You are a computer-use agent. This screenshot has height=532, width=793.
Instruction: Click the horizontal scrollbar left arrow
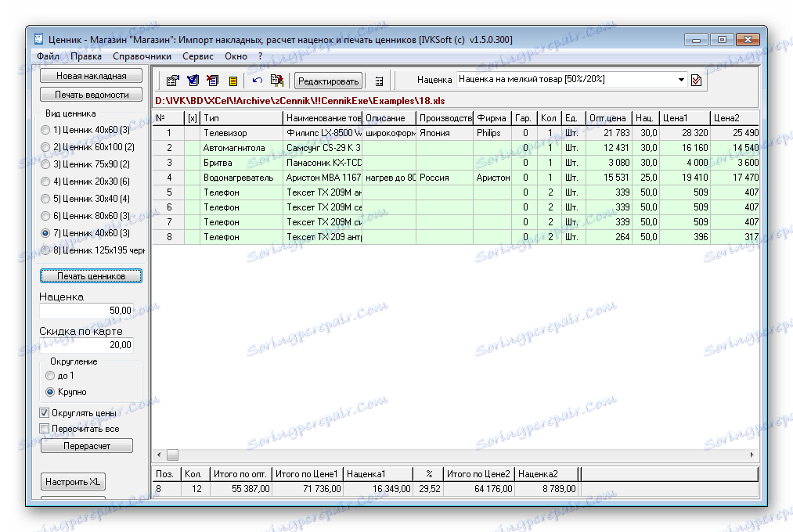(x=159, y=455)
